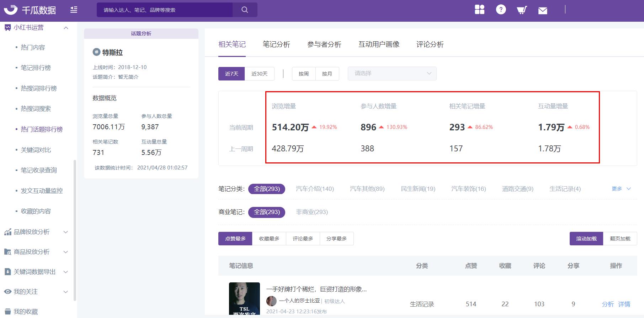The width and height of the screenshot is (644, 318).
Task: Click 详情 link for first note
Action: click(624, 304)
